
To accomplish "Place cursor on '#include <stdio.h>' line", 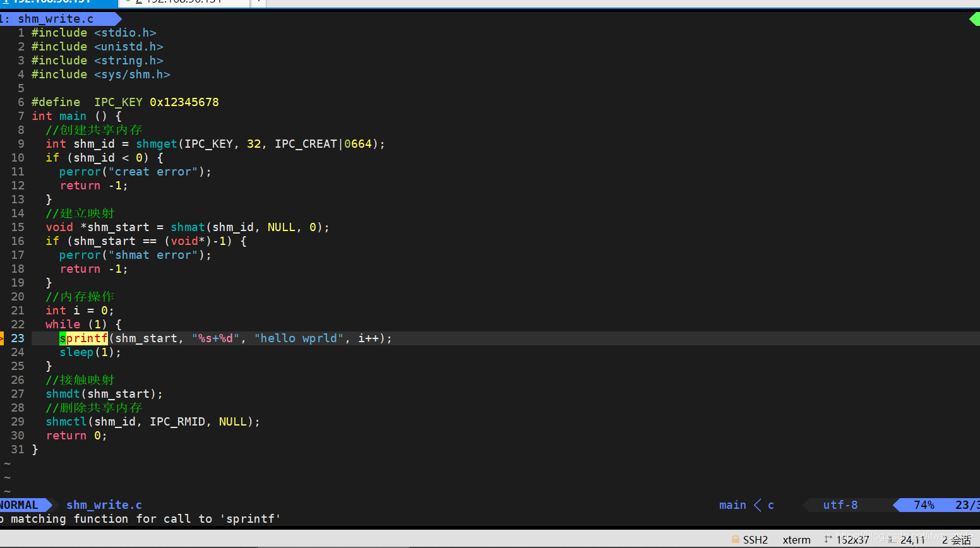I will [x=94, y=33].
